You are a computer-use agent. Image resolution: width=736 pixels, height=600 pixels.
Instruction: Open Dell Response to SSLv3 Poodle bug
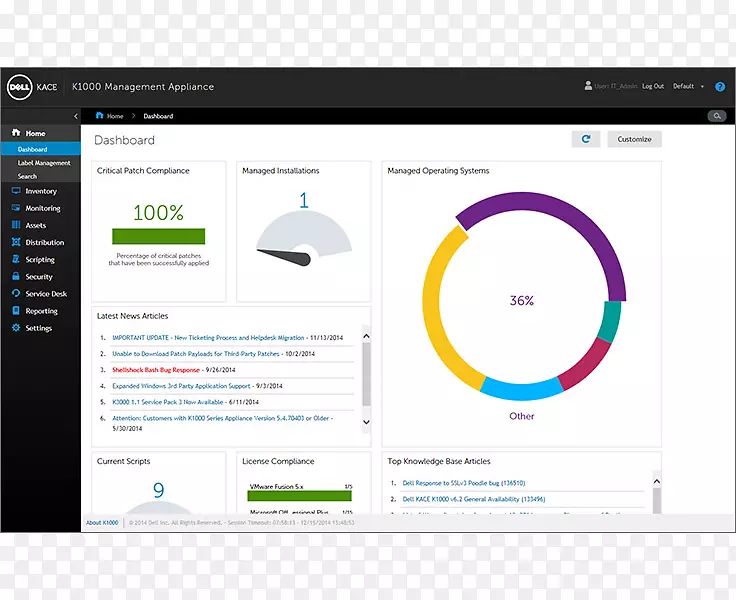[464, 483]
